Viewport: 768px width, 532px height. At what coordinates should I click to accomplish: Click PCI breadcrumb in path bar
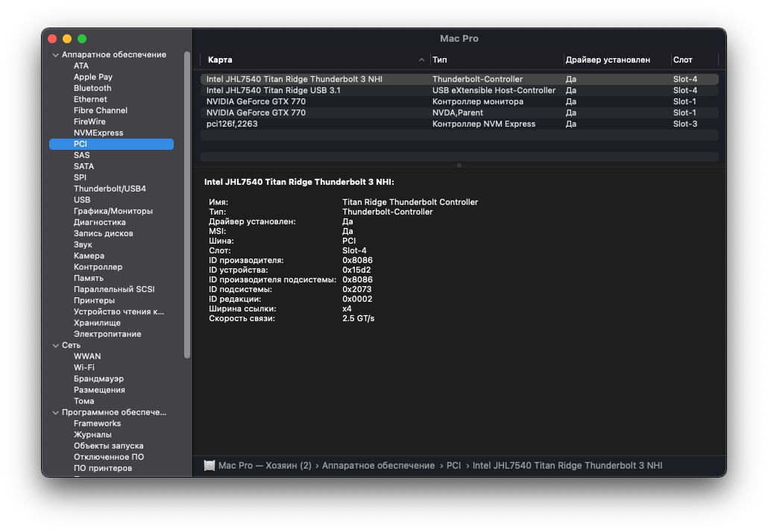[453, 466]
